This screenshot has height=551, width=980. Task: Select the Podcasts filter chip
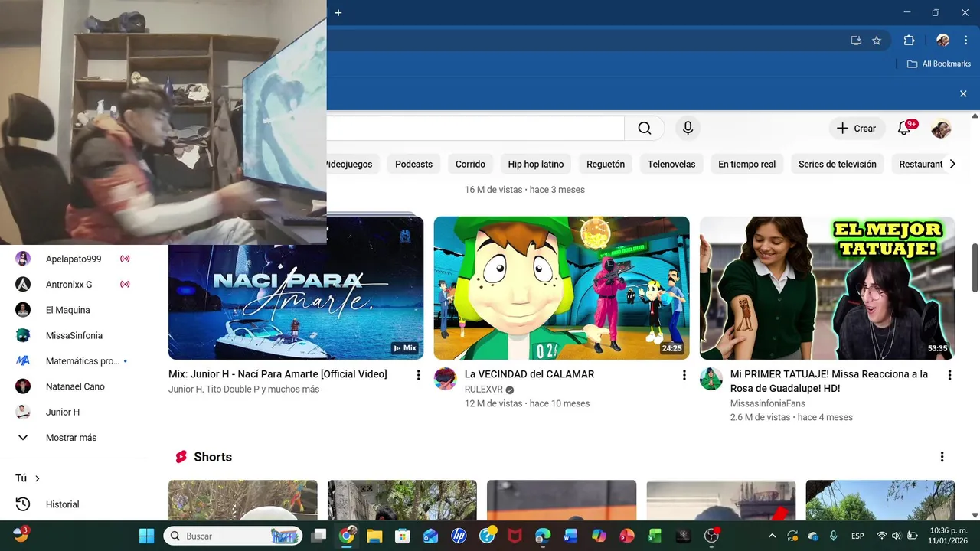(413, 164)
